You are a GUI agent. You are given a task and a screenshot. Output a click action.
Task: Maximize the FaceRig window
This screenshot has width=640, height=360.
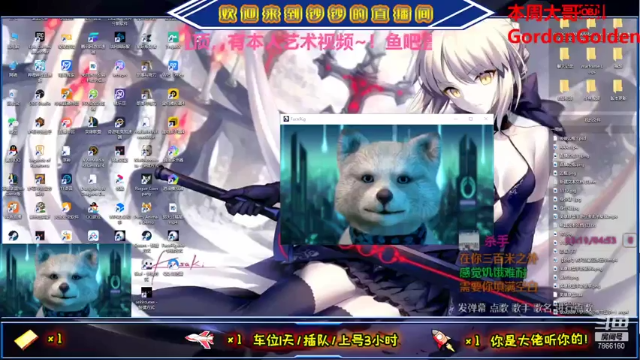[x=471, y=119]
